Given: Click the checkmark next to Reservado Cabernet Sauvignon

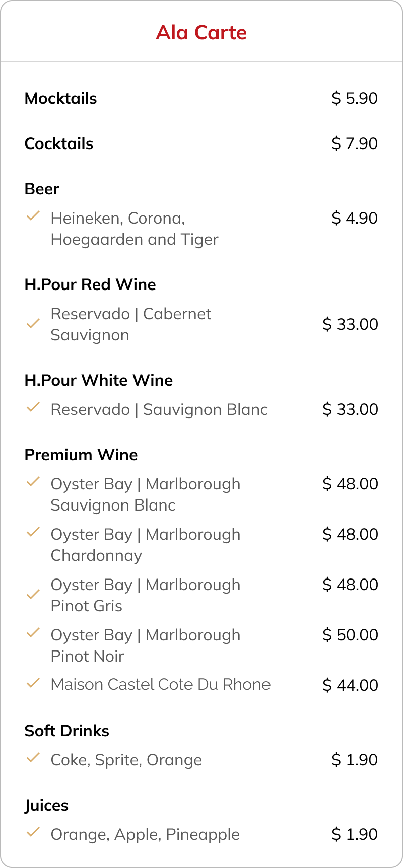Looking at the screenshot, I should tap(33, 323).
